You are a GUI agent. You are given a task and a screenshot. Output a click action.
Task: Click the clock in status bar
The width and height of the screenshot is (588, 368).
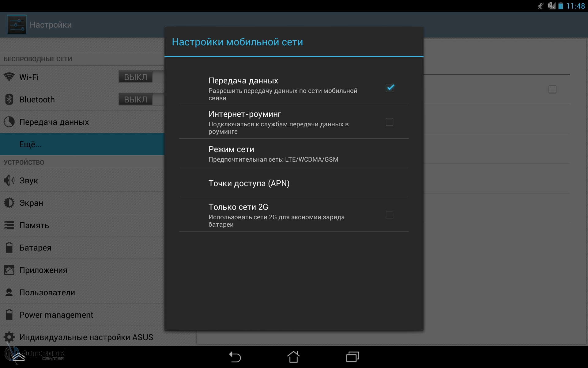575,6
